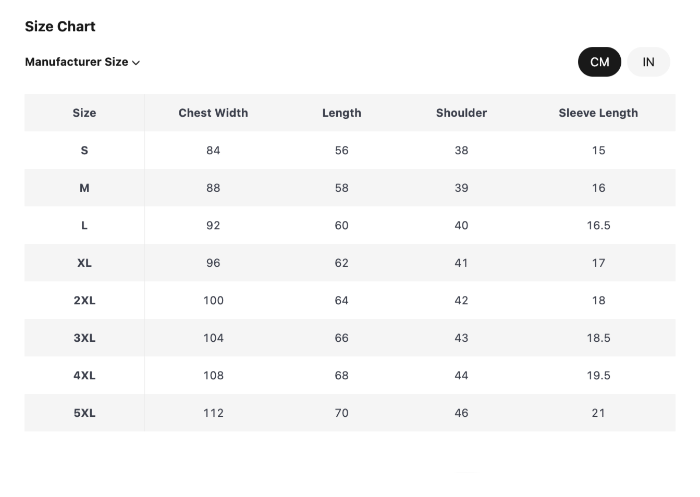Switch units to CM
700x497 pixels.
click(x=599, y=62)
